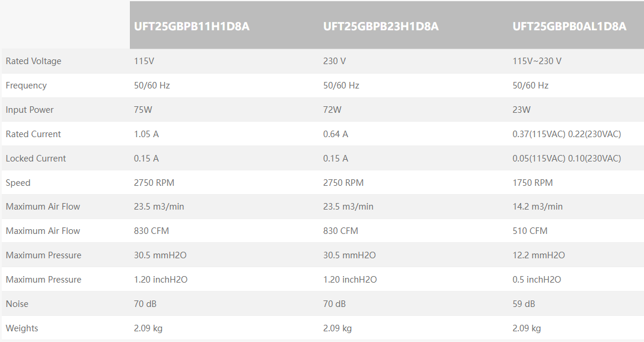Click the 72W input power cell
The image size is (644, 342).
[x=332, y=110]
